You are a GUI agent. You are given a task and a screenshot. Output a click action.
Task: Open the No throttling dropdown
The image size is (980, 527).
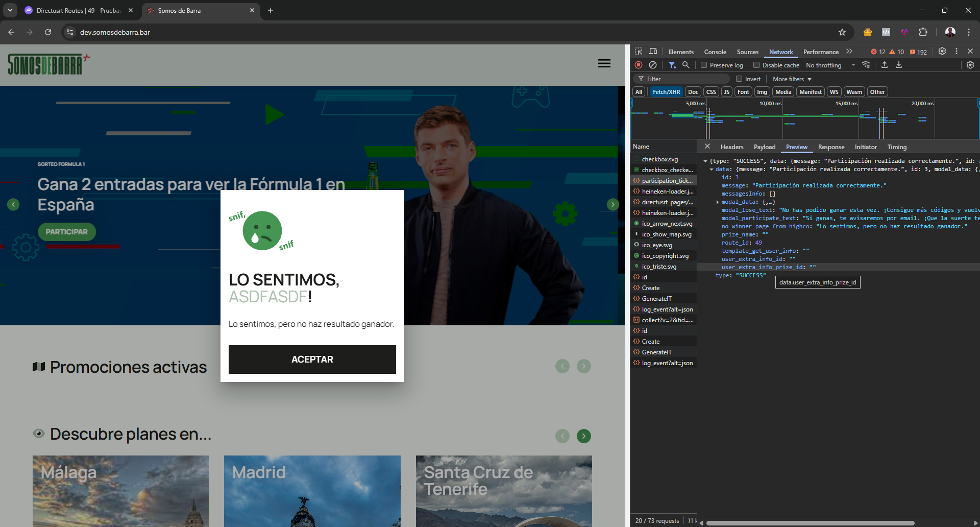point(830,65)
